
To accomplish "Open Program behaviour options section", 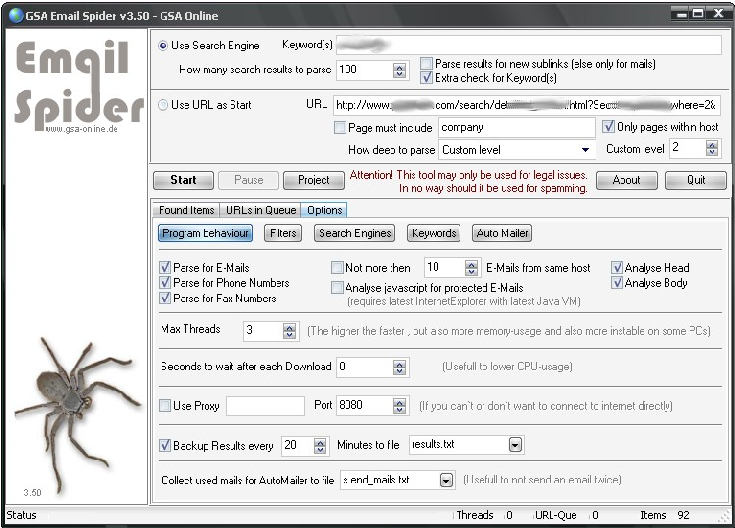I will tap(205, 233).
